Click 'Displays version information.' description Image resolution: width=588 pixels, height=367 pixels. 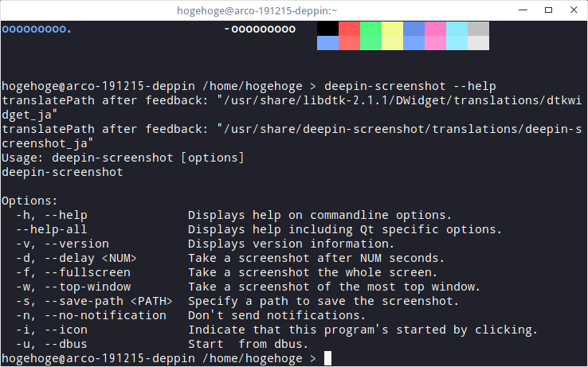pos(292,244)
